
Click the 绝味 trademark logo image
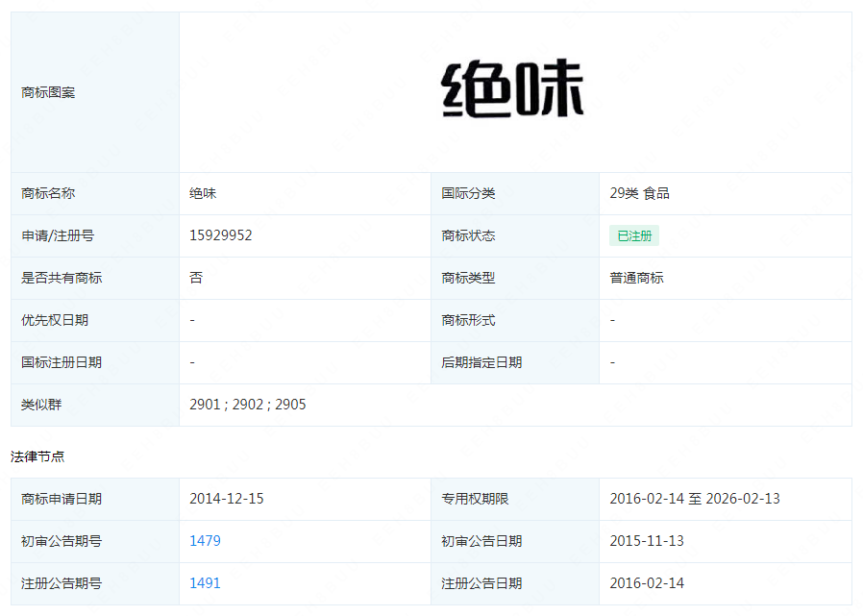pos(512,88)
